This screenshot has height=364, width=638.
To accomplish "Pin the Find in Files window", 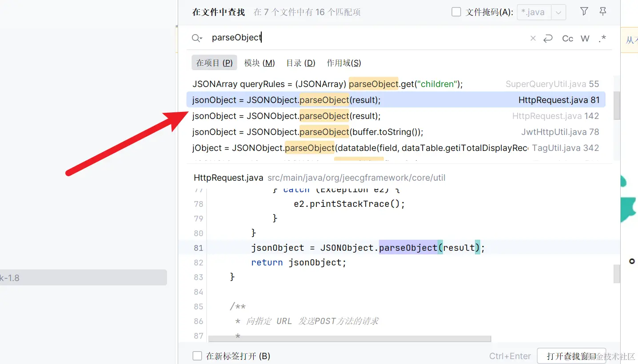I will (x=603, y=12).
